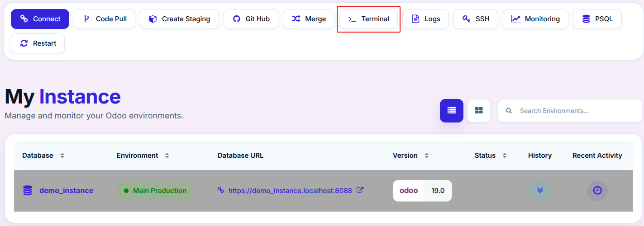Click Create Staging button
644x226 pixels.
179,19
